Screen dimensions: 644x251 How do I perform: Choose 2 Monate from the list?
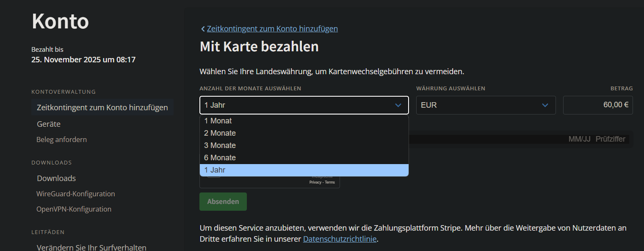coord(220,133)
